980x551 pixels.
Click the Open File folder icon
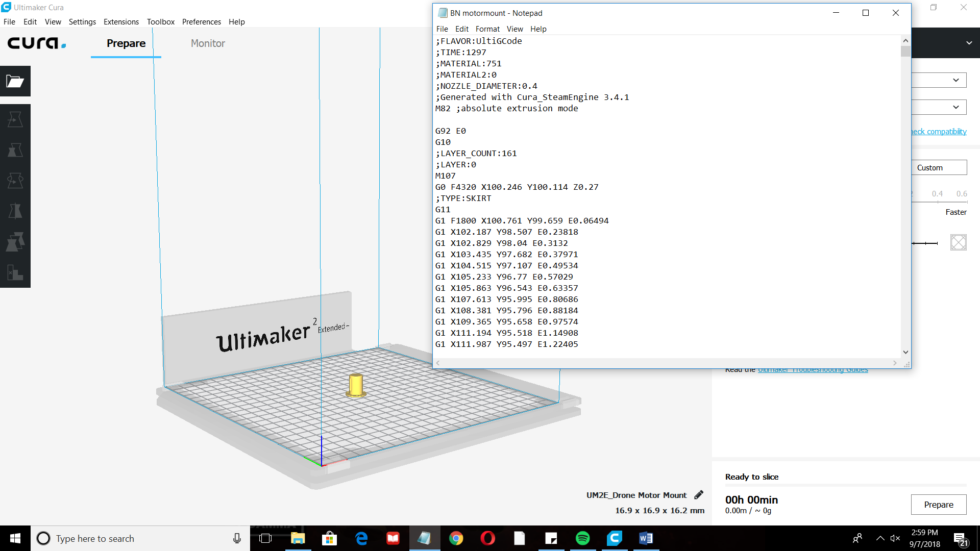tap(15, 81)
